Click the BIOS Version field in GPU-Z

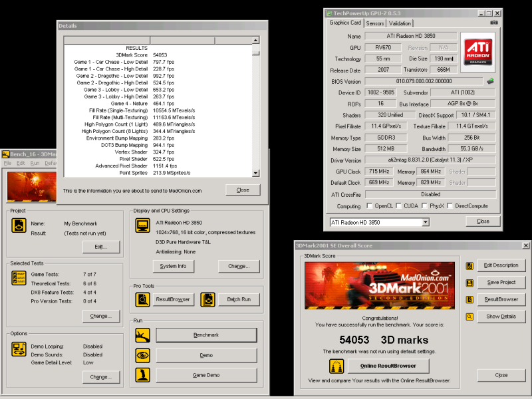pos(424,81)
